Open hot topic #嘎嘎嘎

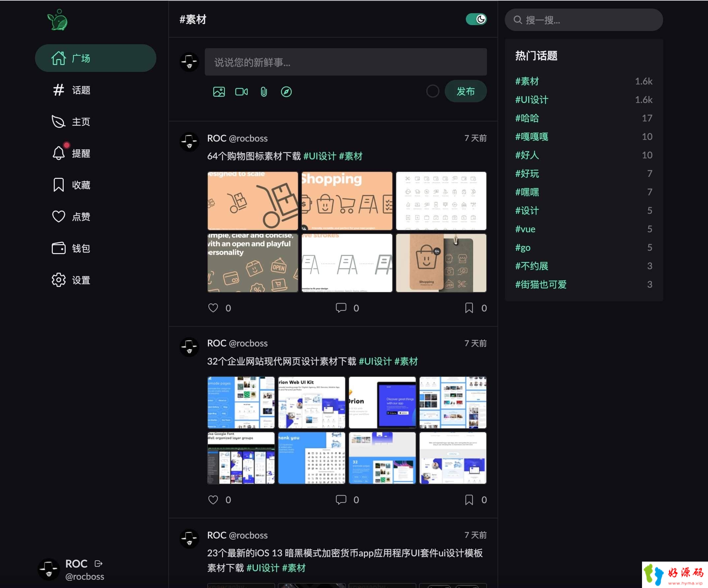click(x=532, y=137)
